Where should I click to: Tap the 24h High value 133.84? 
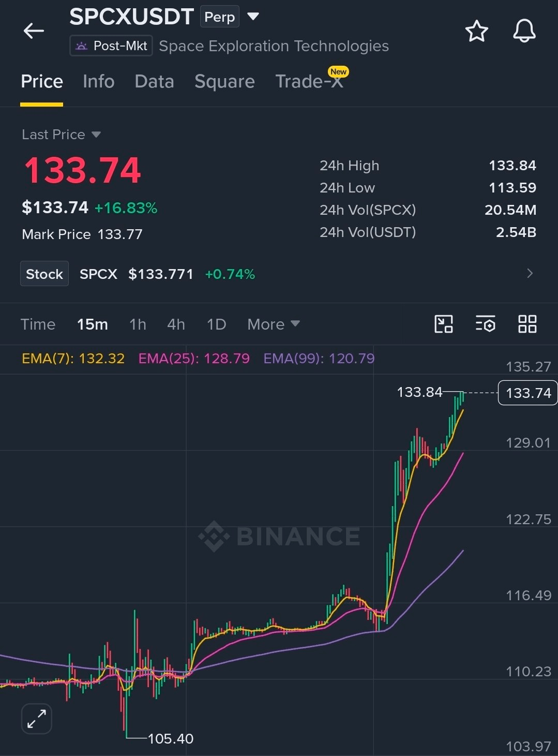coord(512,166)
